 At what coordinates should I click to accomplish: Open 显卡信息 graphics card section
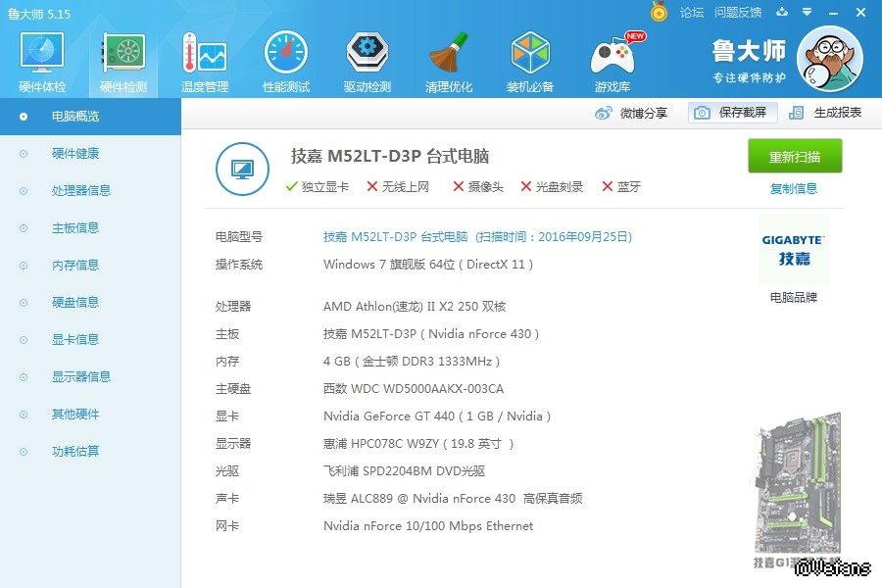point(74,340)
